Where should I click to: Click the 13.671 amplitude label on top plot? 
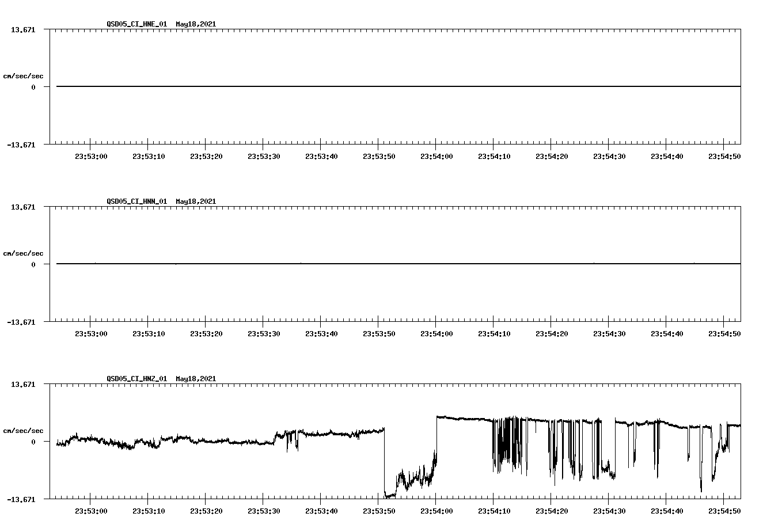click(x=24, y=29)
